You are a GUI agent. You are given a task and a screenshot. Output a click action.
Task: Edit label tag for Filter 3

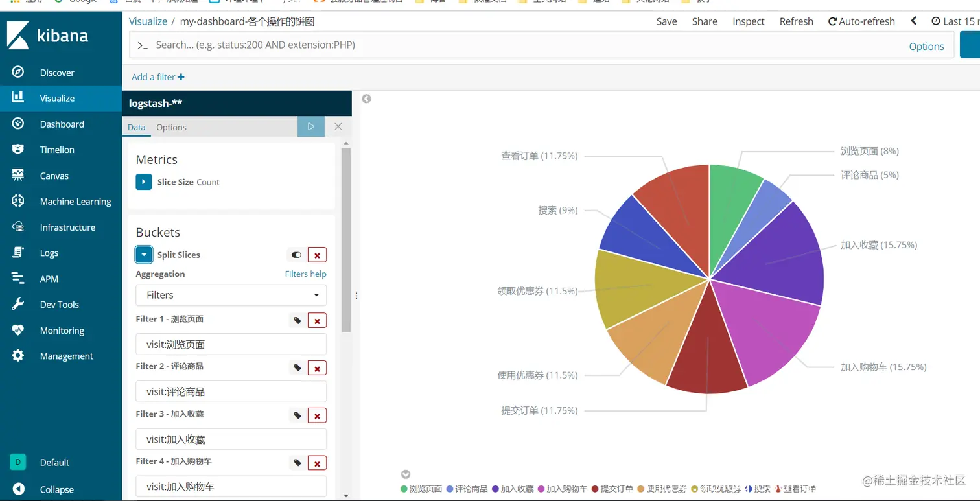point(297,415)
